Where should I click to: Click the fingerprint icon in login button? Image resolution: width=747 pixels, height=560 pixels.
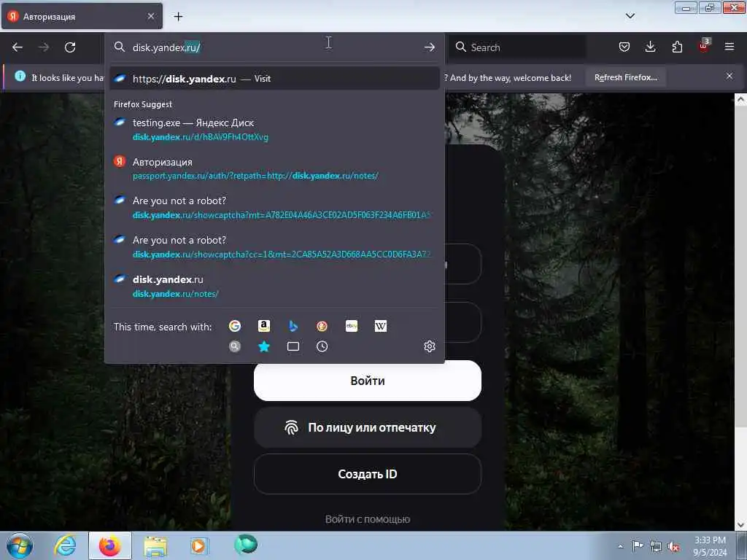coord(291,427)
